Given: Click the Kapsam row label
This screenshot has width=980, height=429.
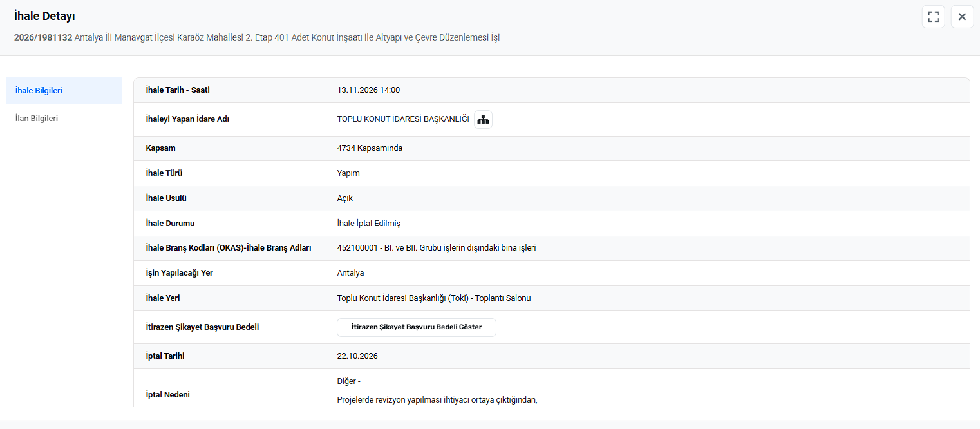Looking at the screenshot, I should (x=161, y=148).
